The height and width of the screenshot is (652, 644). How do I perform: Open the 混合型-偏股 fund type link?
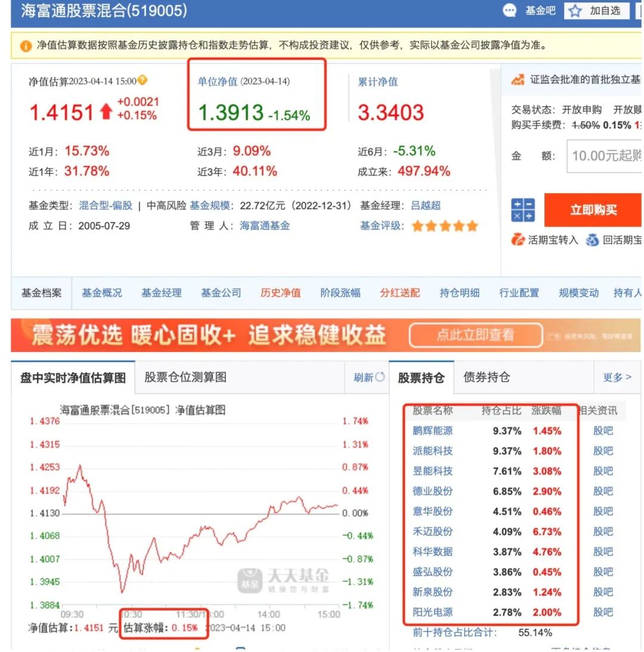(106, 205)
